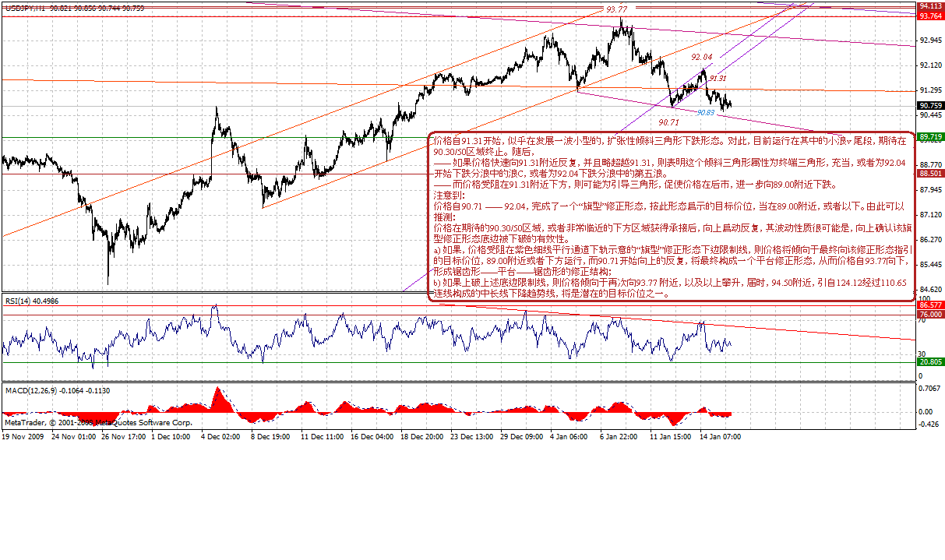Click the 92.120 axis price value
The width and height of the screenshot is (945, 560).
[x=932, y=65]
